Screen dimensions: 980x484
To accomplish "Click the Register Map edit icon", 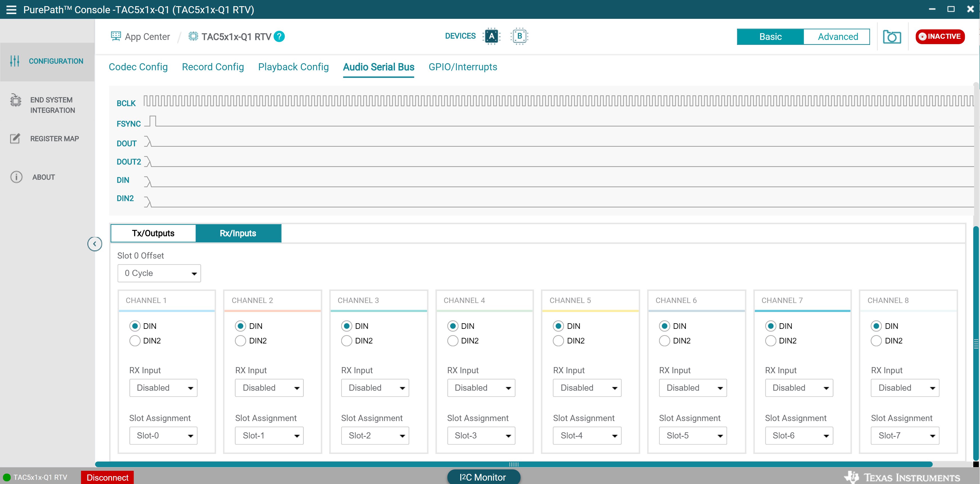I will pos(15,139).
